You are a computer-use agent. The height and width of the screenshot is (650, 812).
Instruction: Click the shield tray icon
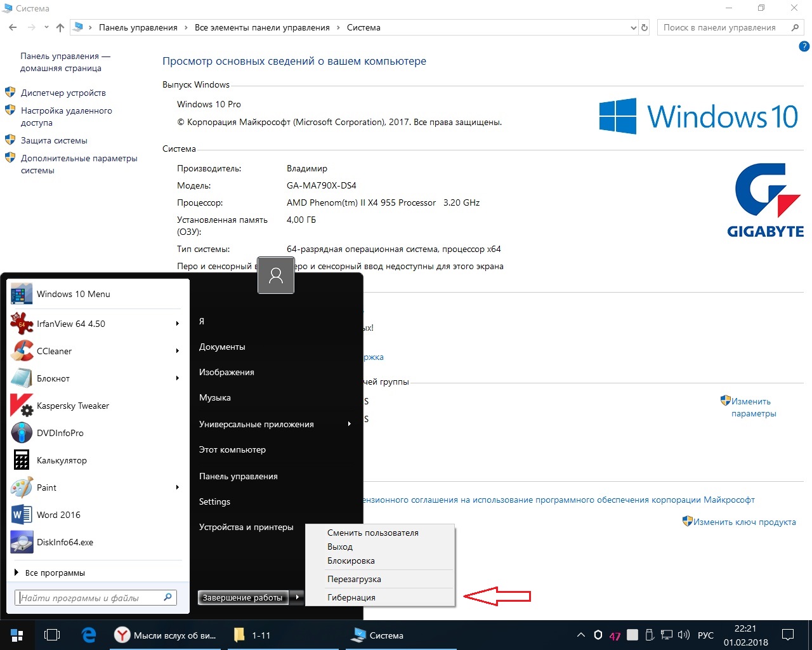coord(598,635)
